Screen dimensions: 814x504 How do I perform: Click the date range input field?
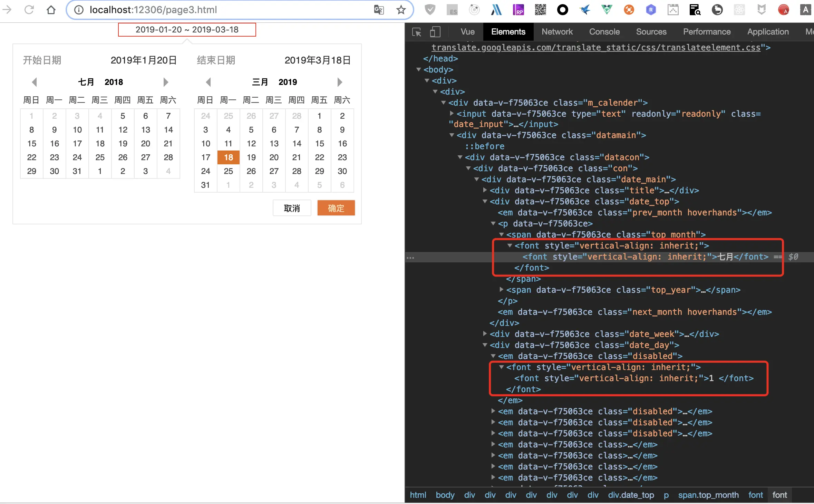(187, 30)
